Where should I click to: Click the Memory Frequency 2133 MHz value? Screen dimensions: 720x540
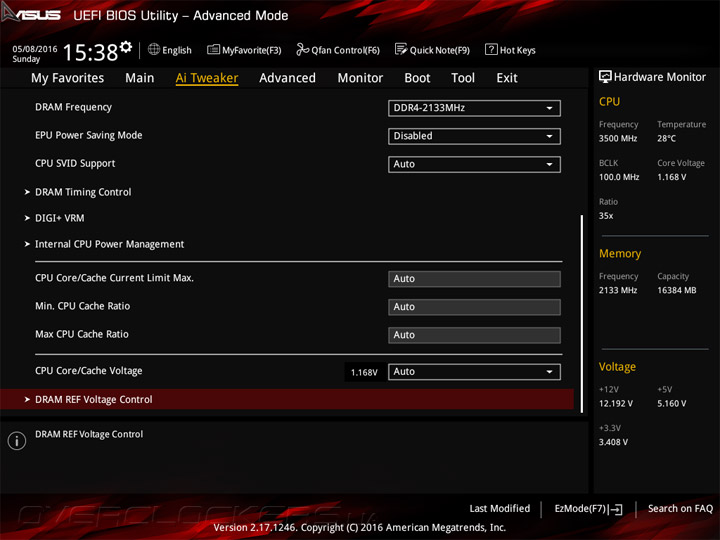[x=618, y=290]
